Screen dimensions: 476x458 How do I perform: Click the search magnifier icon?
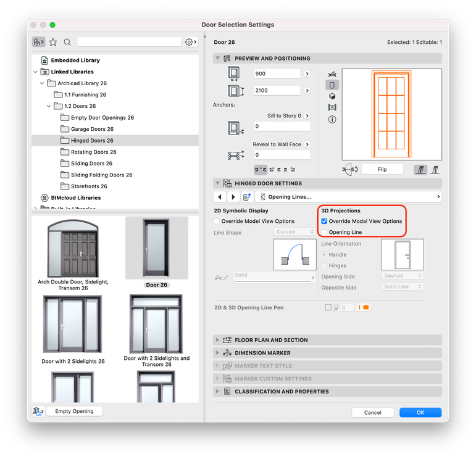tap(67, 42)
